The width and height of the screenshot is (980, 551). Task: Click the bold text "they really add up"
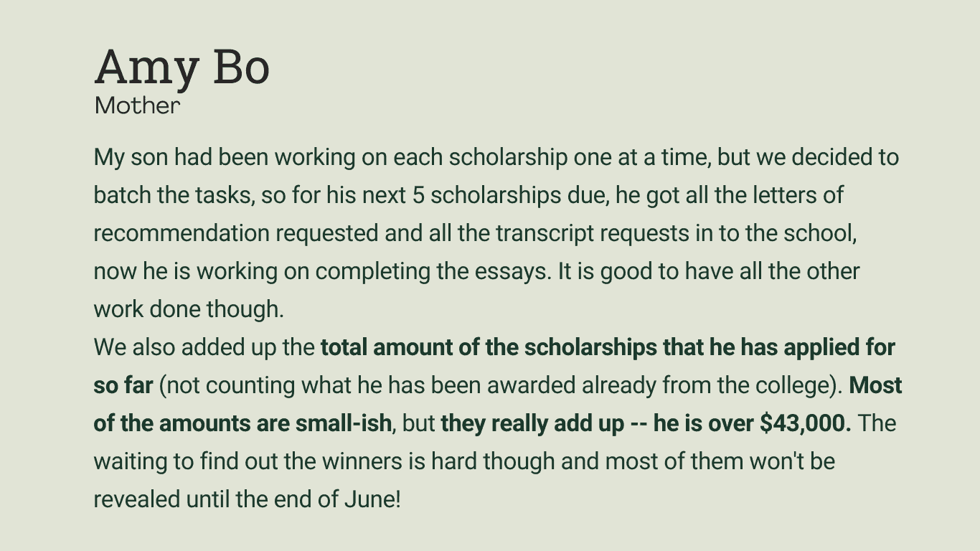[532, 423]
